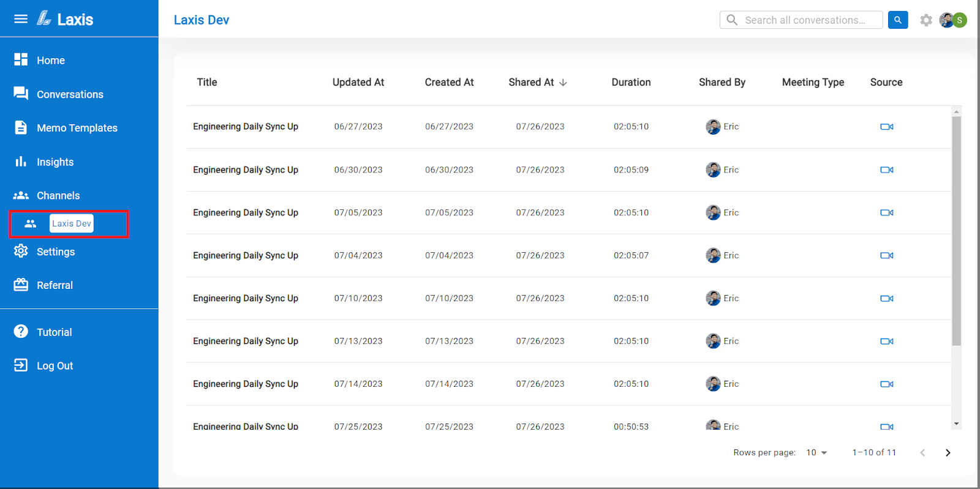Click the Channels group icon
Screen dimensions: 980x489
(21, 195)
